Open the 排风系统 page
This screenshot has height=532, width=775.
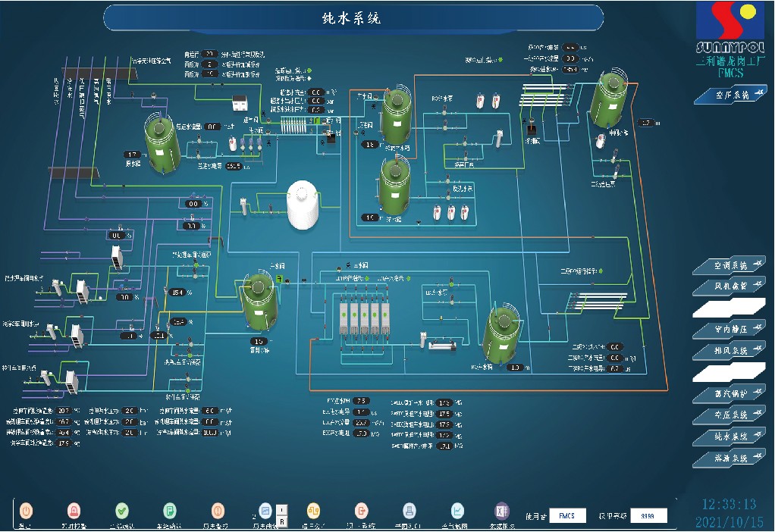[x=727, y=351]
